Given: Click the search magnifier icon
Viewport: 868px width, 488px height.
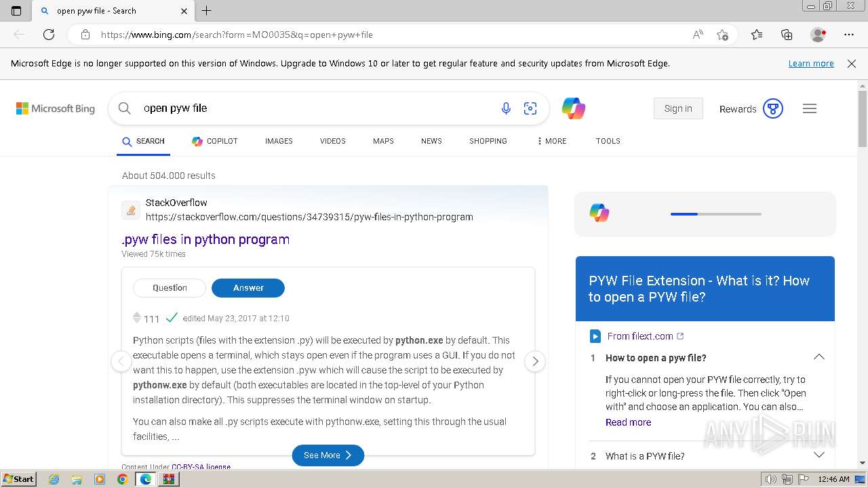Looking at the screenshot, I should pos(125,108).
